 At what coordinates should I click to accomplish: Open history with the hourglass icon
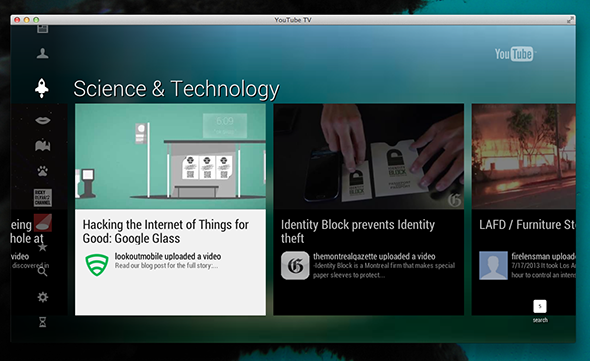click(43, 322)
